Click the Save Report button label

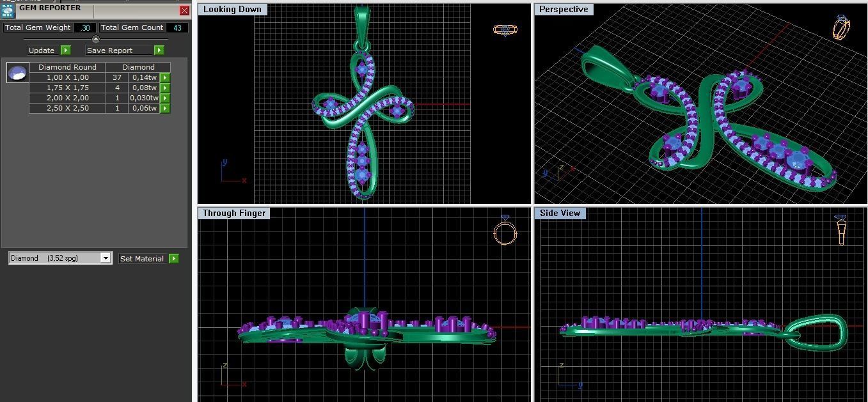pos(109,50)
